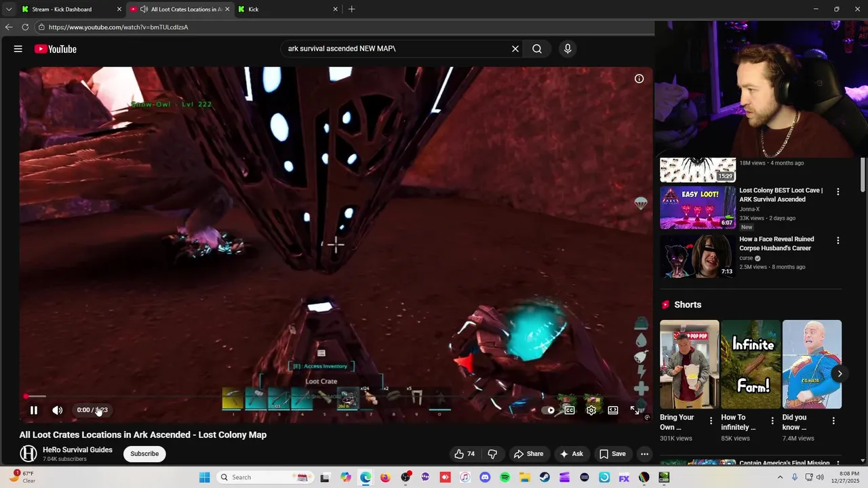
Task: Open HeRo Survival Guides channel name link
Action: (x=78, y=450)
